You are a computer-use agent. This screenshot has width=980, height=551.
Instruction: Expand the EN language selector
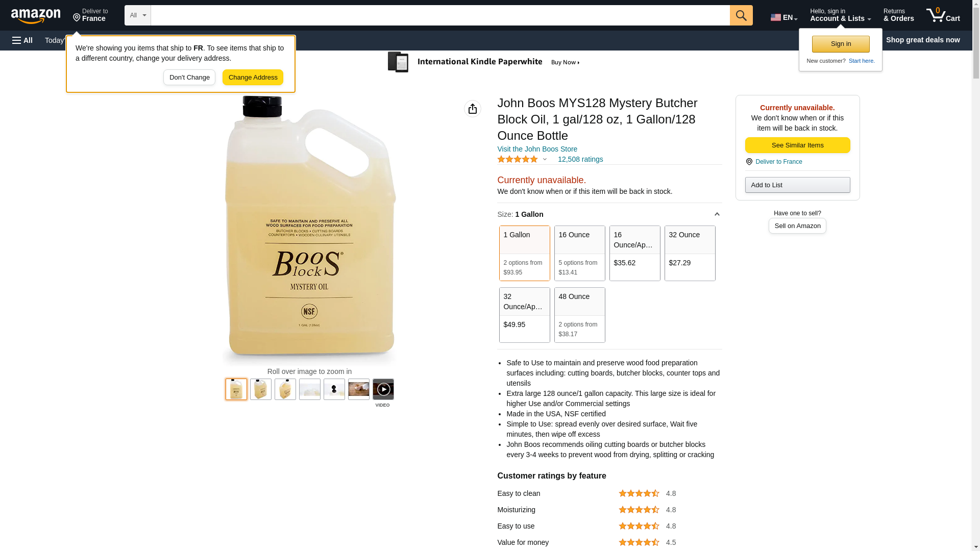click(784, 17)
